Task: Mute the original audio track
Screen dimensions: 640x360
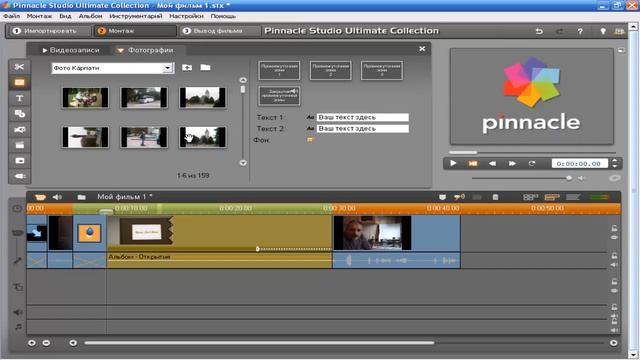Action: [614, 265]
